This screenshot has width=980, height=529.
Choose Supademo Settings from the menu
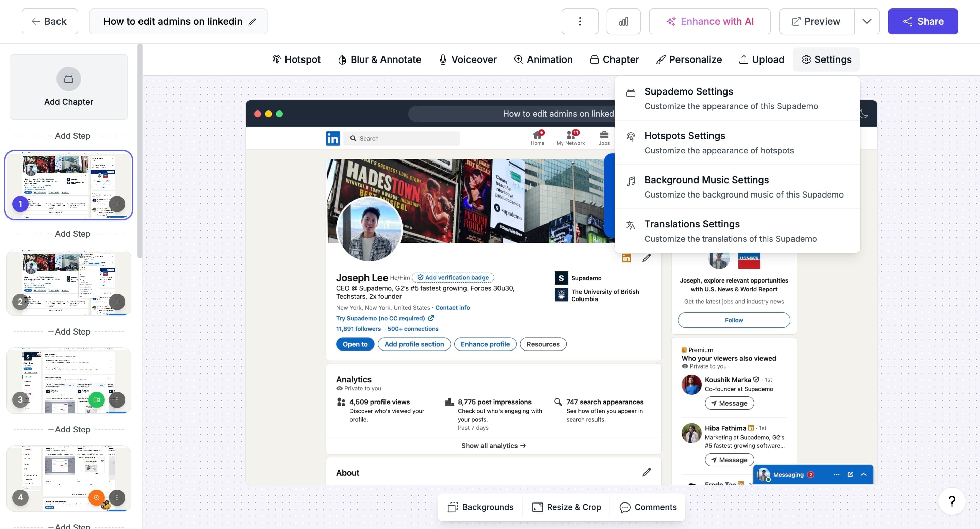[x=737, y=99]
